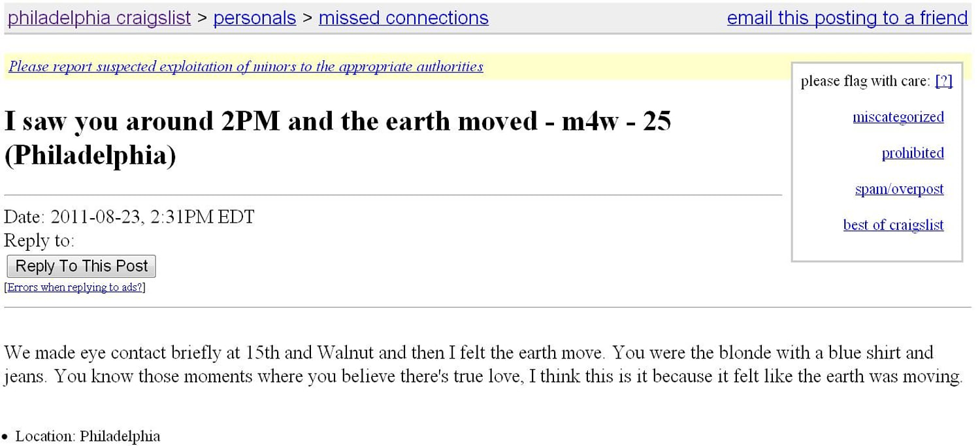This screenshot has height=446, width=980.
Task: Click the separator arrow before personals
Action: tap(203, 18)
